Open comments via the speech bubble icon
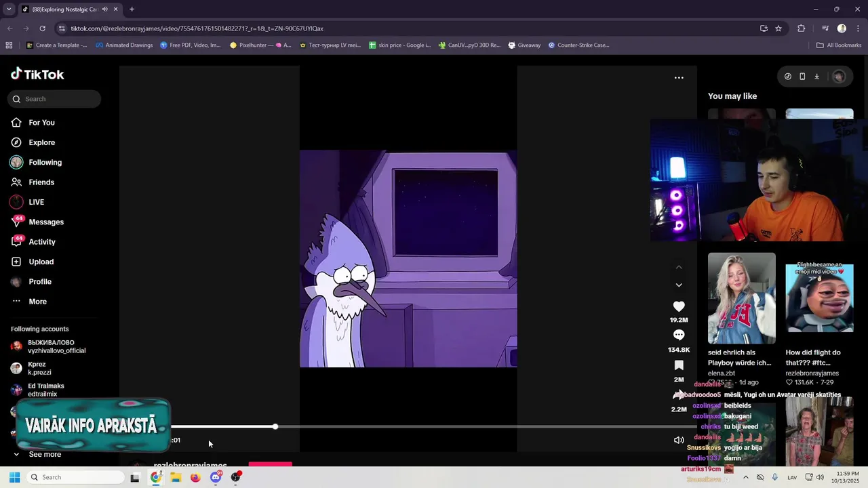 [679, 335]
